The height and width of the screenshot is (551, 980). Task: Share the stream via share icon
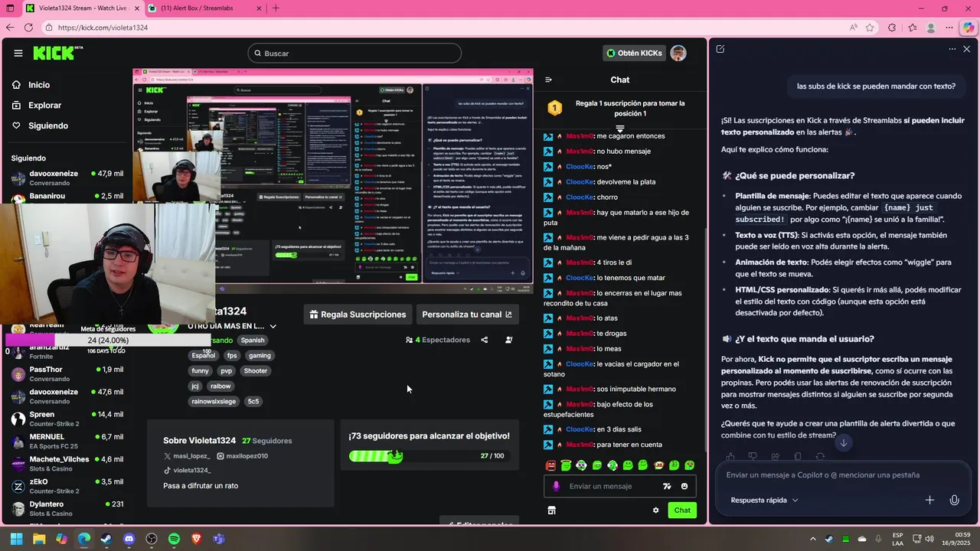pos(484,340)
